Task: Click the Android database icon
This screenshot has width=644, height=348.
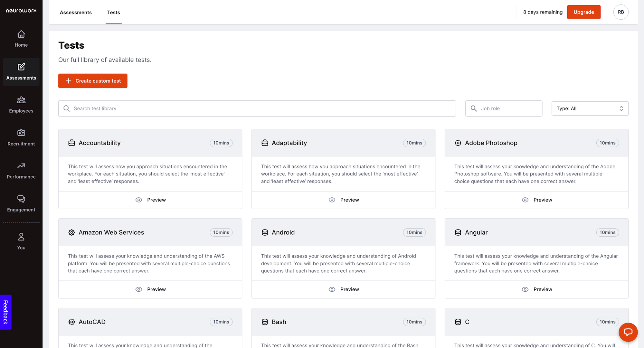Action: click(265, 232)
